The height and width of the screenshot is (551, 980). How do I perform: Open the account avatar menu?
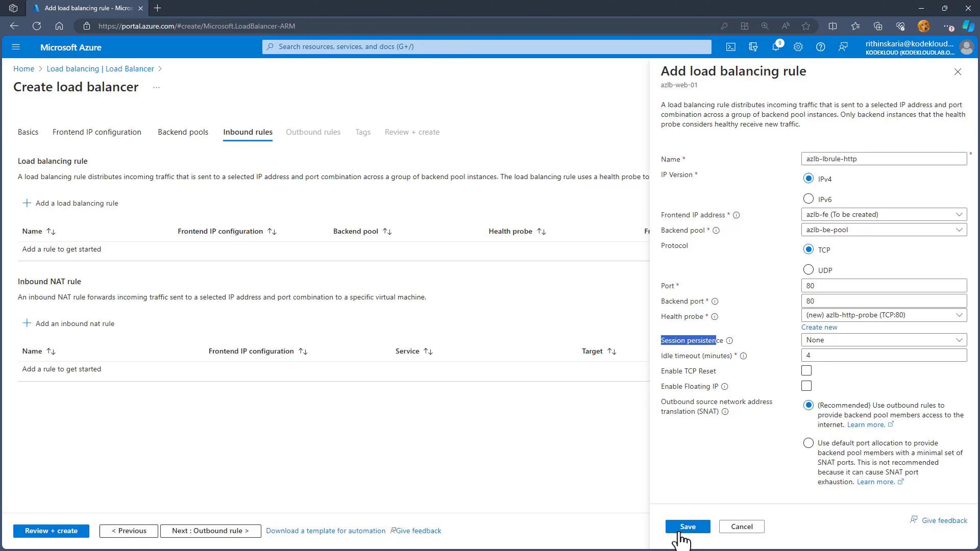[x=966, y=47]
